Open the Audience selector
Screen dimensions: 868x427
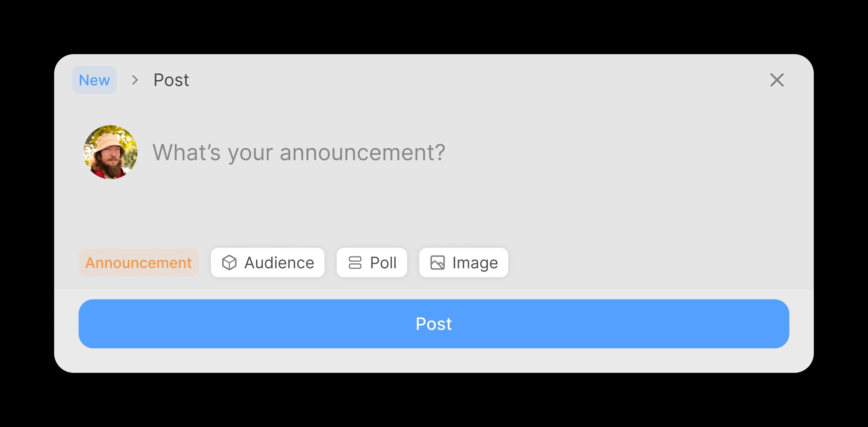point(268,263)
